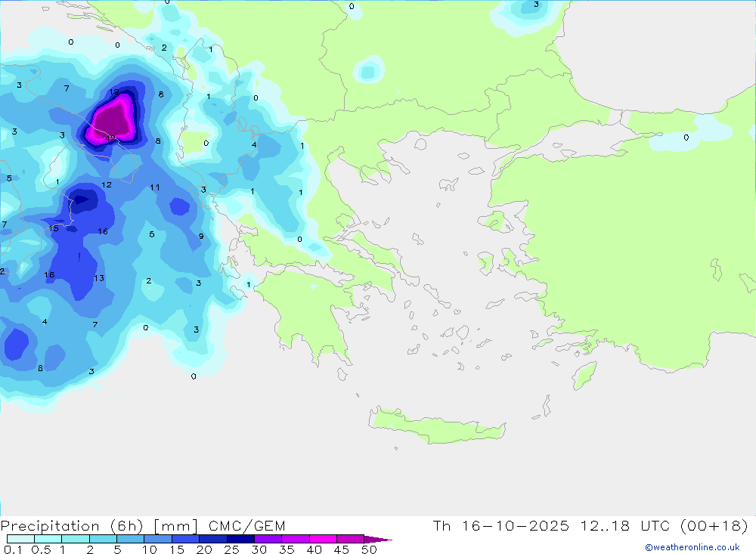The image size is (756, 554).
Task: Click the small rain patch over Bulgaria
Action: coord(368,71)
